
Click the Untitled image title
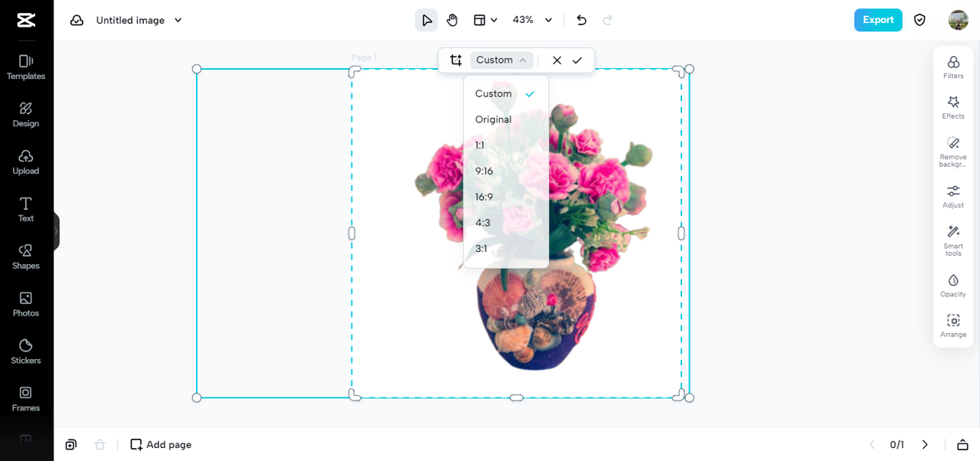click(x=130, y=21)
